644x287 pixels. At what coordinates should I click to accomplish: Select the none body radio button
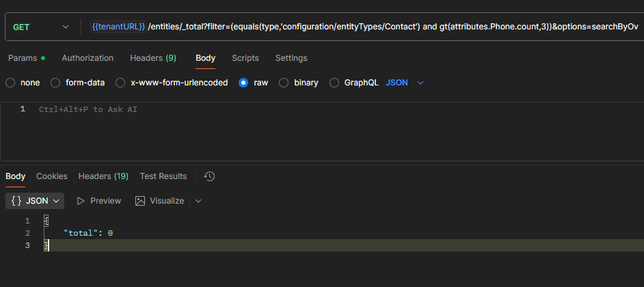(10, 83)
